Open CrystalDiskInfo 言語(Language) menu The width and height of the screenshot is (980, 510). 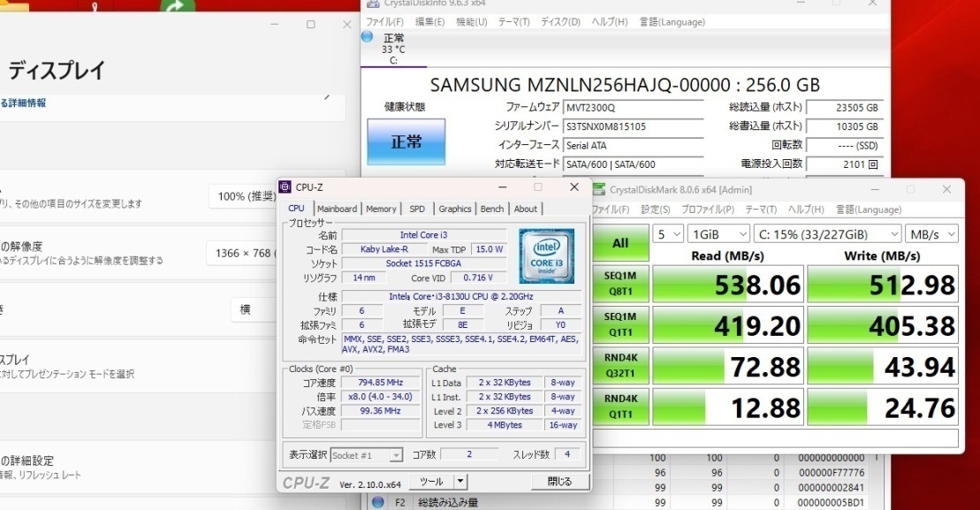point(672,22)
